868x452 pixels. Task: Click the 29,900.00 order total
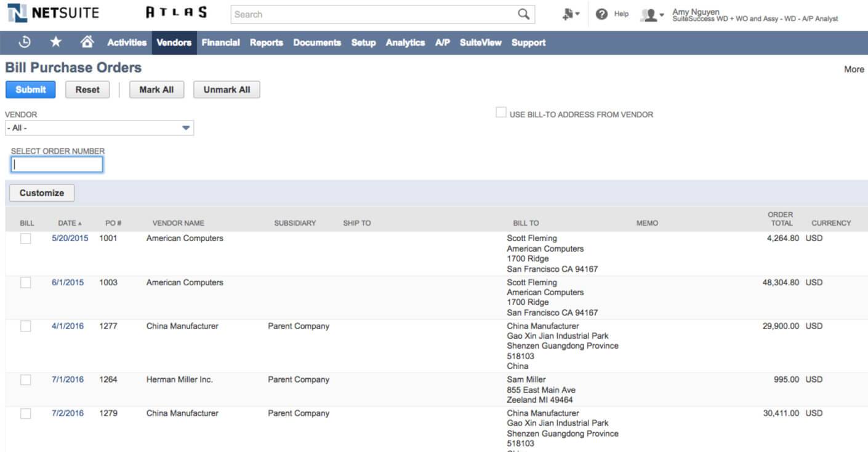(781, 326)
